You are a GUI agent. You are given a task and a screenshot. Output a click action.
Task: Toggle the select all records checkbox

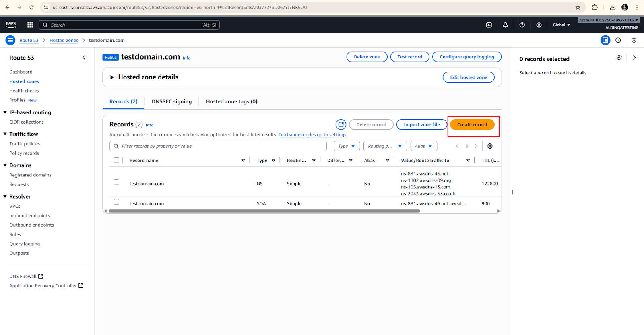click(x=116, y=160)
